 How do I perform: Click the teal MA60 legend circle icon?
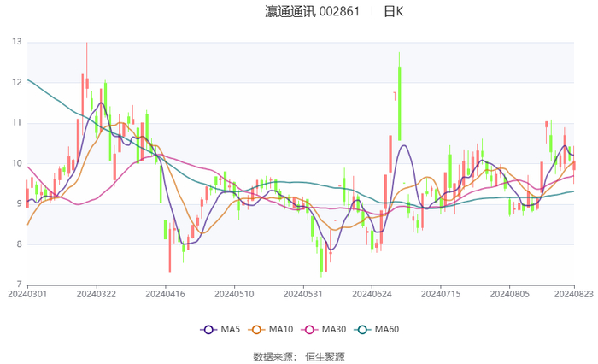click(362, 330)
